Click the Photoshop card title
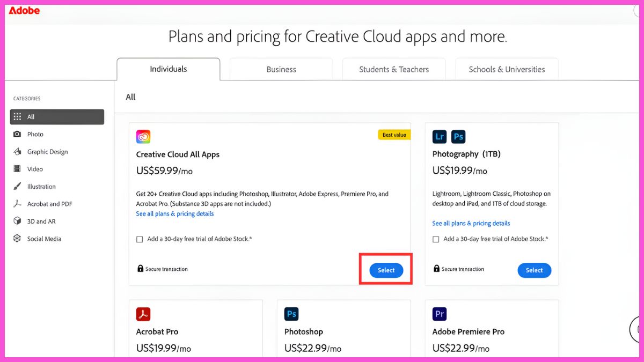The image size is (644, 362). coord(304,331)
